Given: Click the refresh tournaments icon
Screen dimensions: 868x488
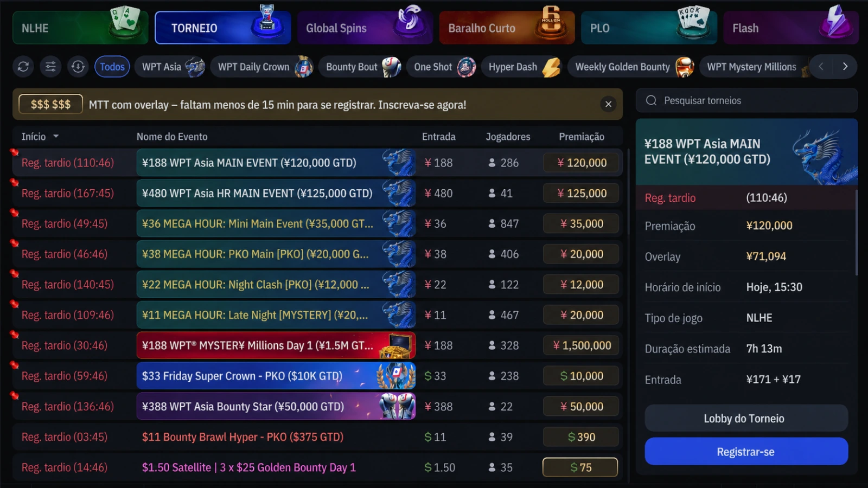Looking at the screenshot, I should pos(23,67).
